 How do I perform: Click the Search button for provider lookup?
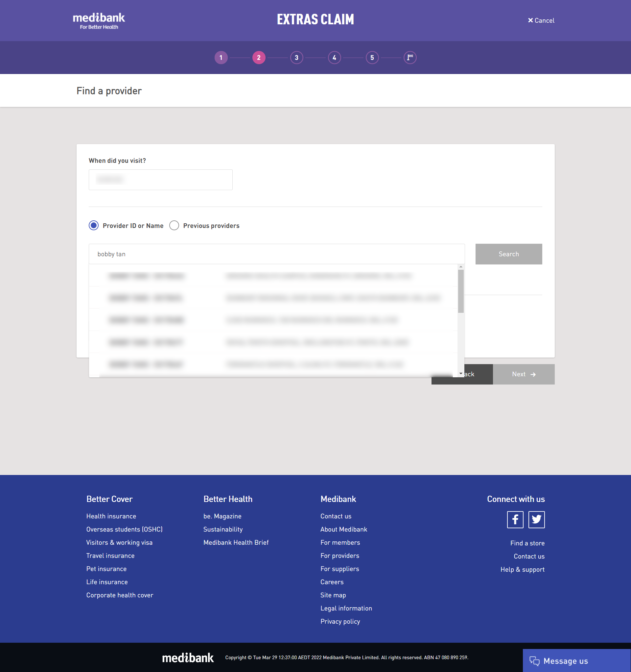click(509, 254)
